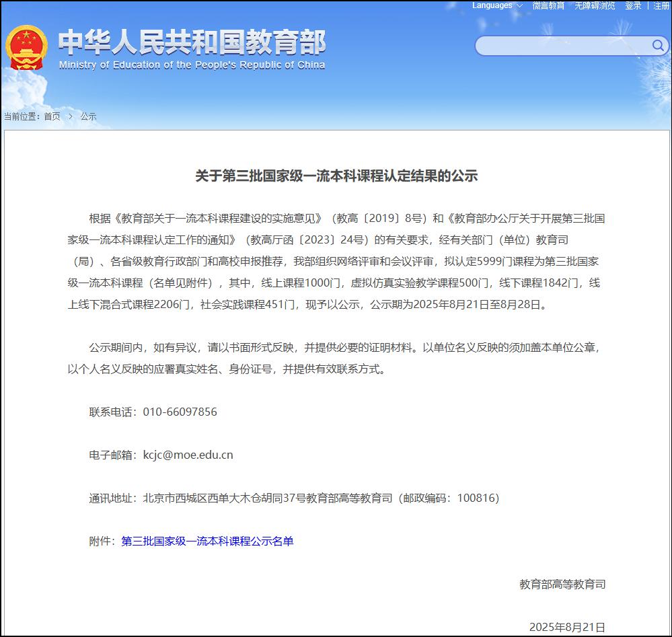Image resolution: width=672 pixels, height=637 pixels.
Task: Click the 通讯地址 mailing address line
Action: coord(294,498)
